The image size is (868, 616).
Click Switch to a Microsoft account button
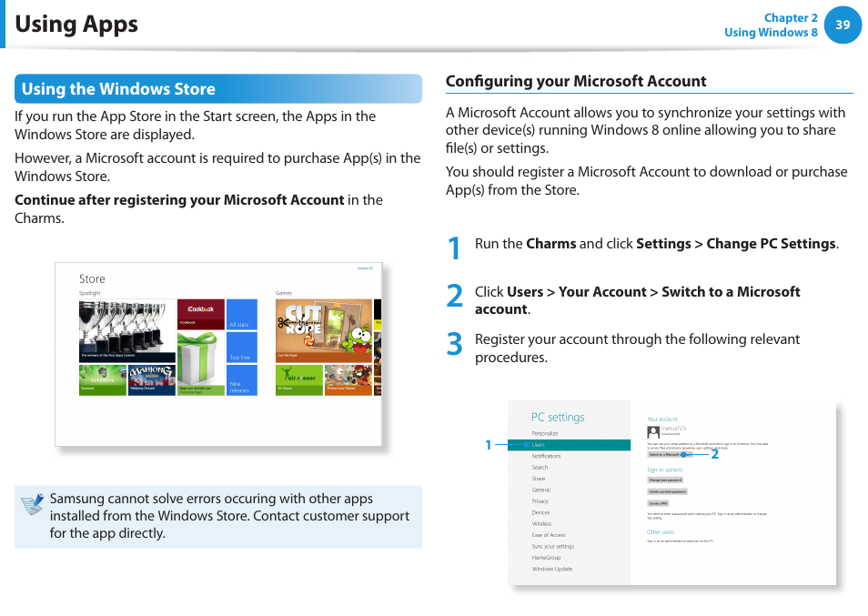[664, 454]
